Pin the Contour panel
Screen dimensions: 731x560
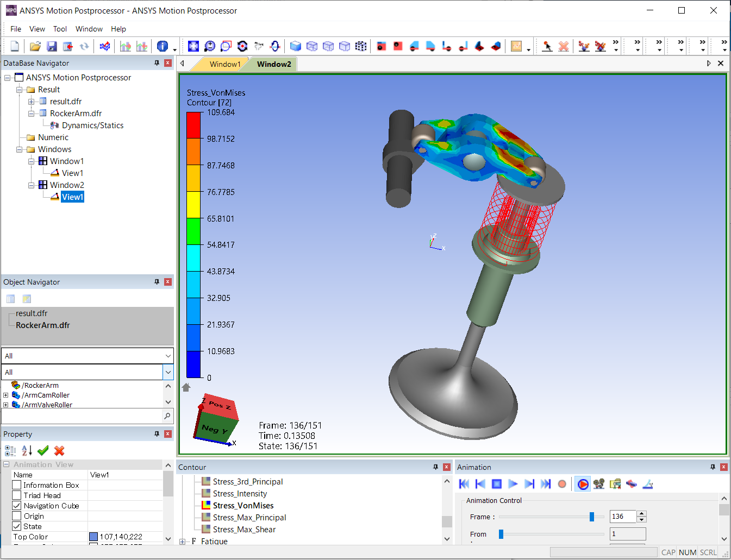[435, 467]
